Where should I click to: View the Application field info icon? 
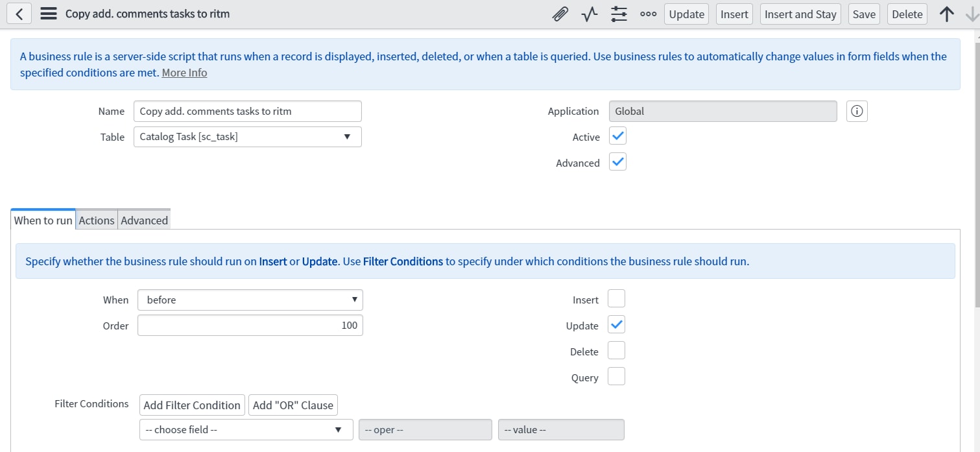857,111
